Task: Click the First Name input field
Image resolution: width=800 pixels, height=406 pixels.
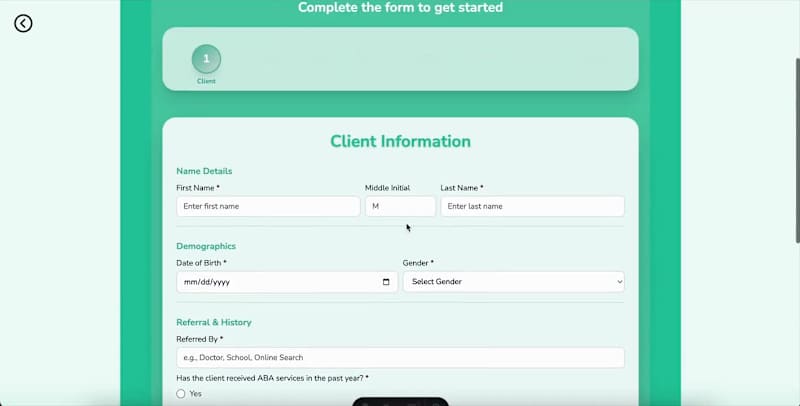Action: click(x=268, y=207)
